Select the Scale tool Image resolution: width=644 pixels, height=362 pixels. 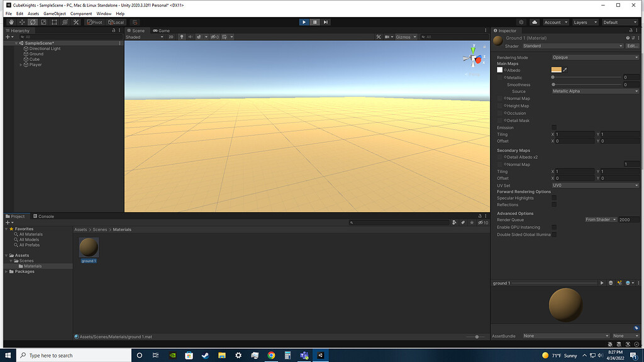pyautogui.click(x=43, y=22)
